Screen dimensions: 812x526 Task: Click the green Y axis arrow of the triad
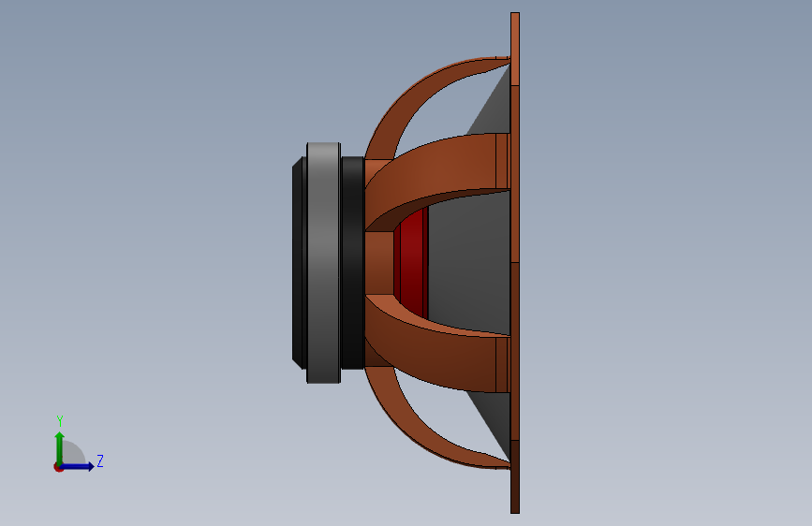click(x=60, y=447)
